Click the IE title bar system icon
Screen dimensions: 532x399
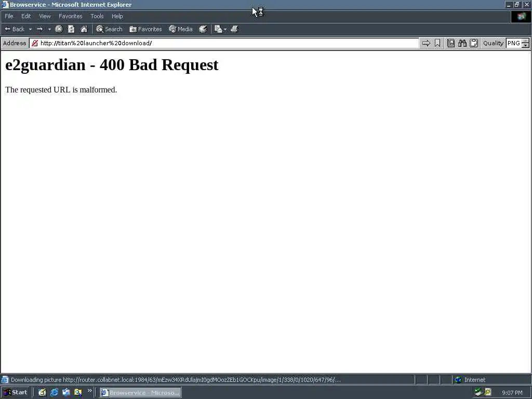click(5, 5)
